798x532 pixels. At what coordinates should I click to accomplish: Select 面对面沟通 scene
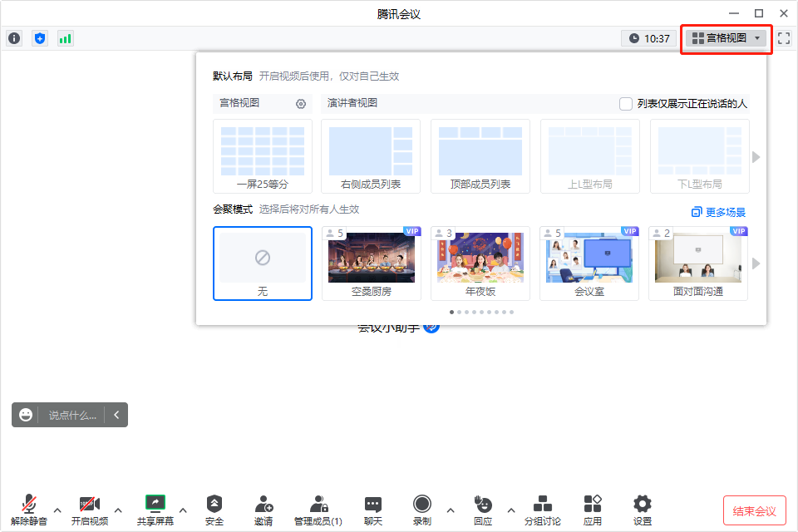click(x=698, y=264)
